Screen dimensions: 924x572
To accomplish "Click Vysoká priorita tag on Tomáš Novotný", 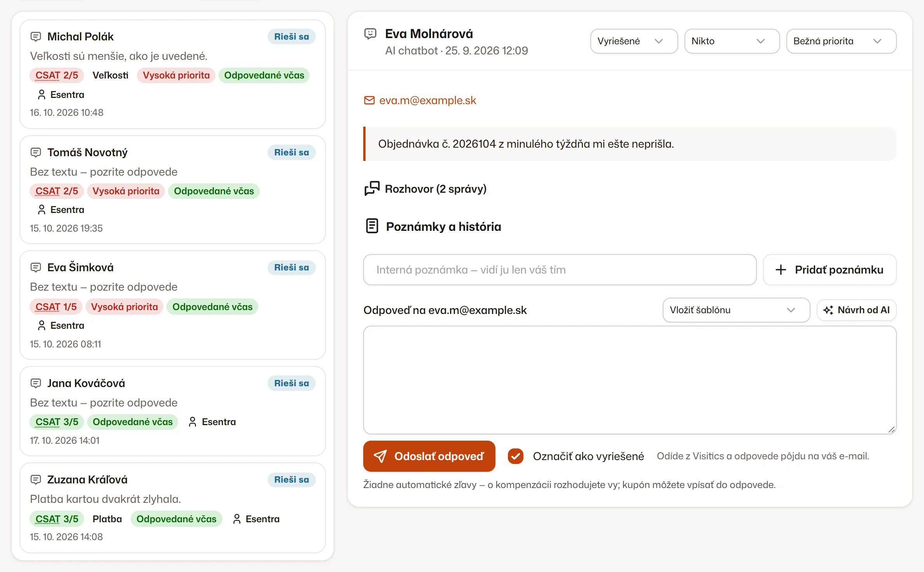I will 126,191.
